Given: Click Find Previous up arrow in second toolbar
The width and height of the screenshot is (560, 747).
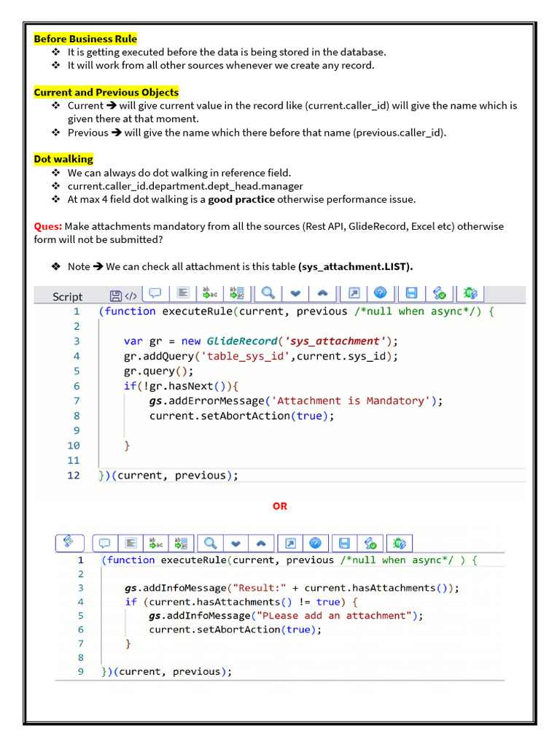Looking at the screenshot, I should [x=261, y=543].
